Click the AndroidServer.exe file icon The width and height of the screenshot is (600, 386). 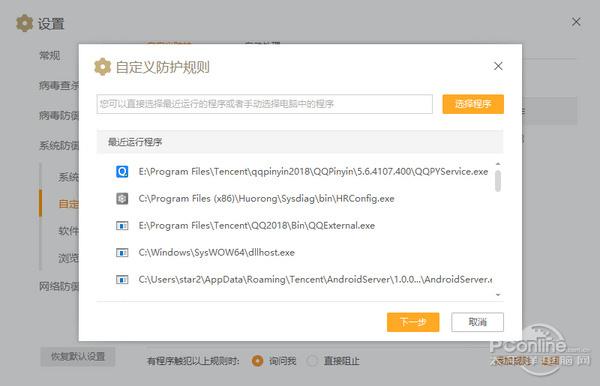(122, 280)
